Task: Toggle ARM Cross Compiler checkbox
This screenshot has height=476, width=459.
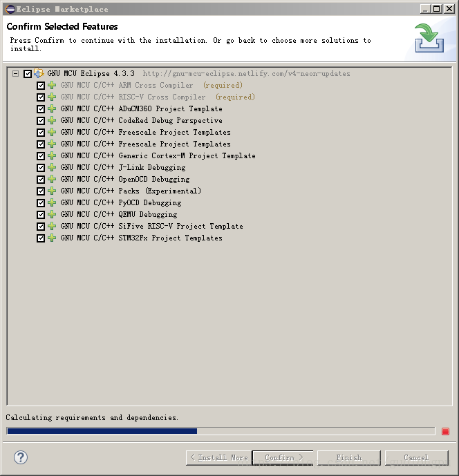Action: pos(41,86)
